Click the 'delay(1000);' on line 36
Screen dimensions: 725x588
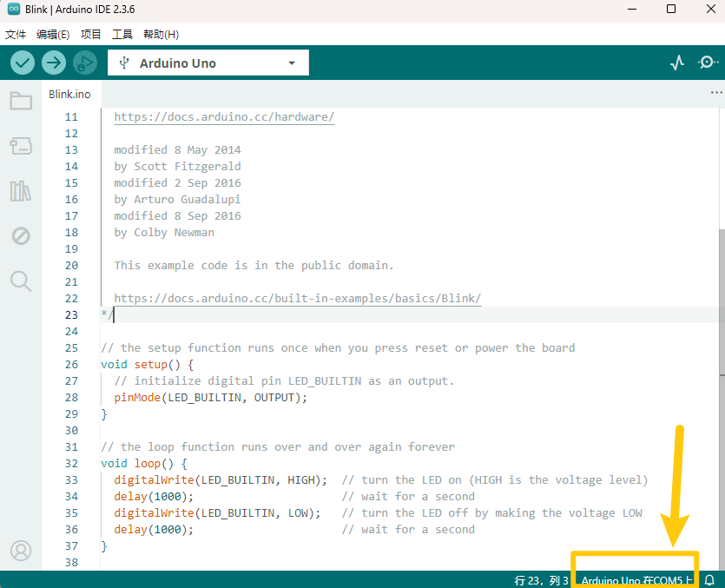coord(154,530)
